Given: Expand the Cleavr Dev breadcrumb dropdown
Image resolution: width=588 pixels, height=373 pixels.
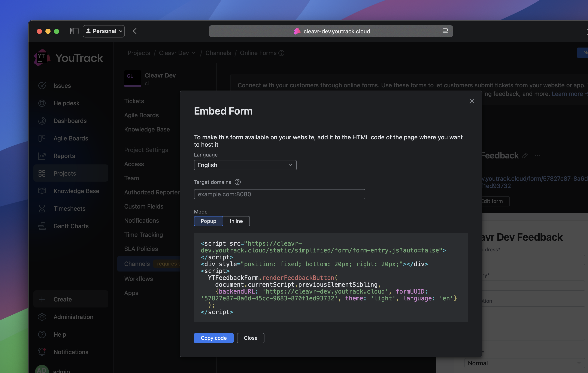Looking at the screenshot, I should [193, 53].
